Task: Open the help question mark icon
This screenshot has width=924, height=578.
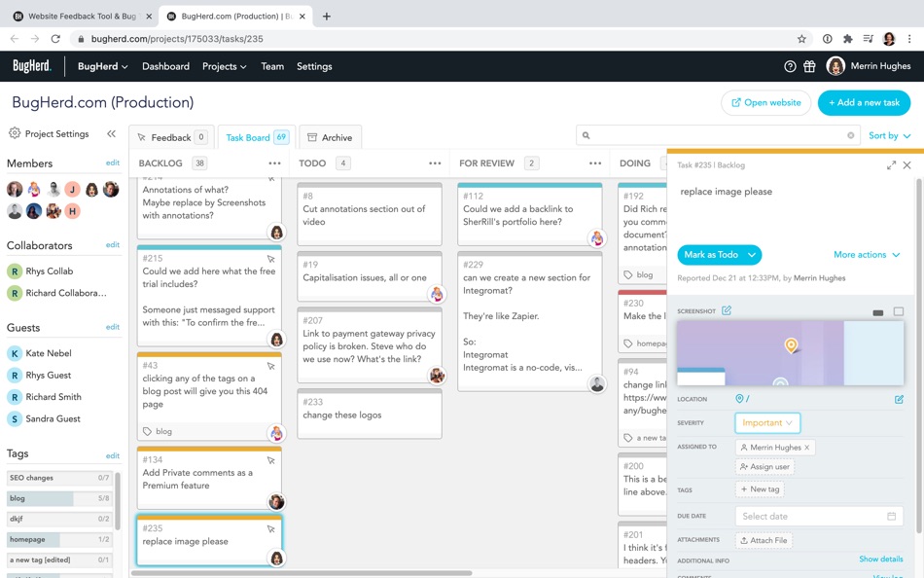Action: click(x=790, y=66)
